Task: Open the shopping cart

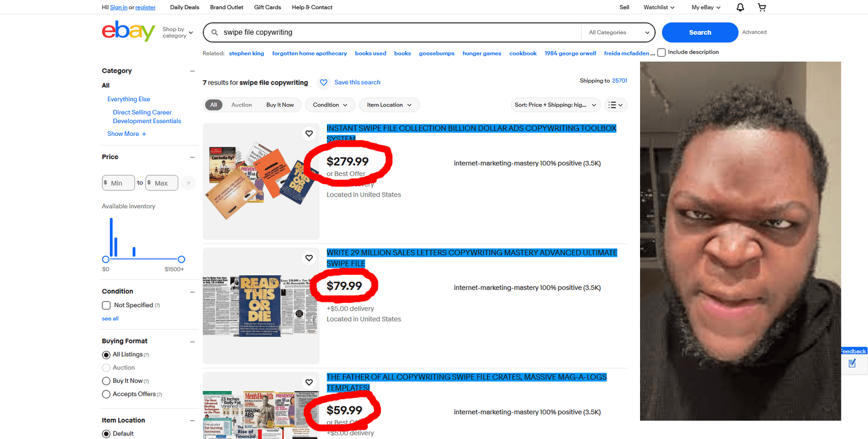Action: (762, 8)
